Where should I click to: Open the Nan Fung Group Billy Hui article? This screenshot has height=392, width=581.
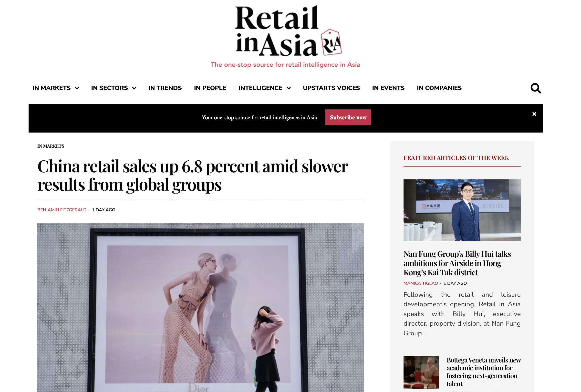pyautogui.click(x=457, y=263)
